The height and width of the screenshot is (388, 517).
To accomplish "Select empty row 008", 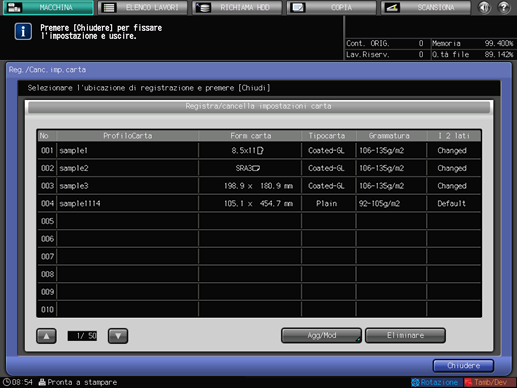I will click(259, 274).
